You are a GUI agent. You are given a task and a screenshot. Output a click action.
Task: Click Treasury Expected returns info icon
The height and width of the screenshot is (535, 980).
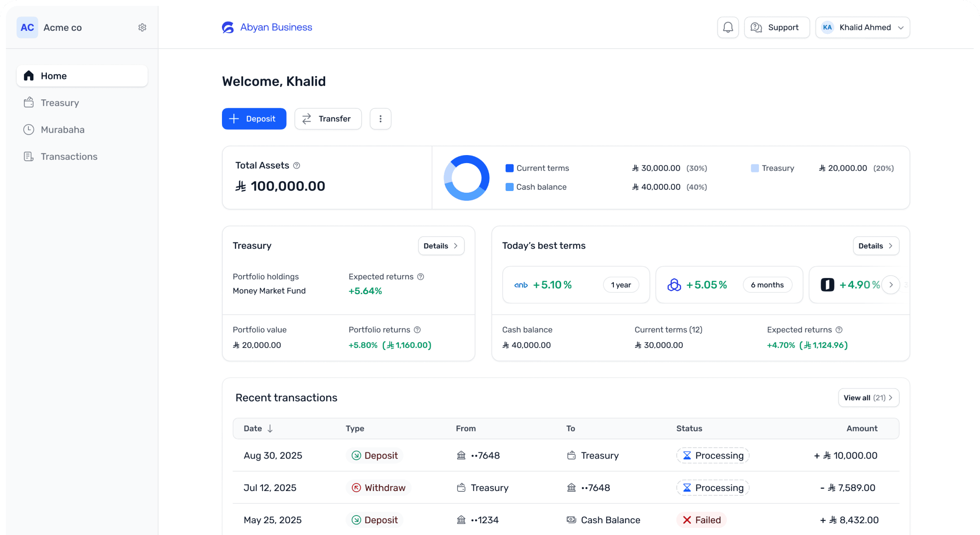pyautogui.click(x=421, y=277)
